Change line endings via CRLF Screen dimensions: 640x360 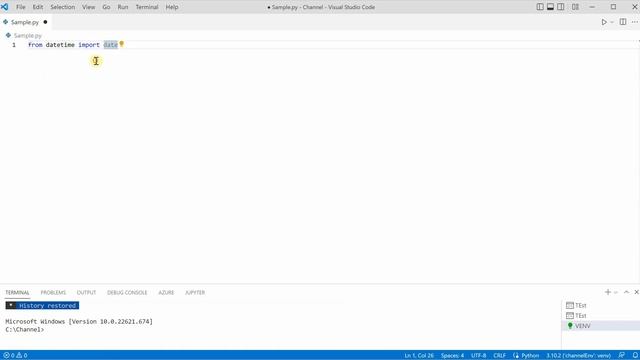(x=499, y=356)
